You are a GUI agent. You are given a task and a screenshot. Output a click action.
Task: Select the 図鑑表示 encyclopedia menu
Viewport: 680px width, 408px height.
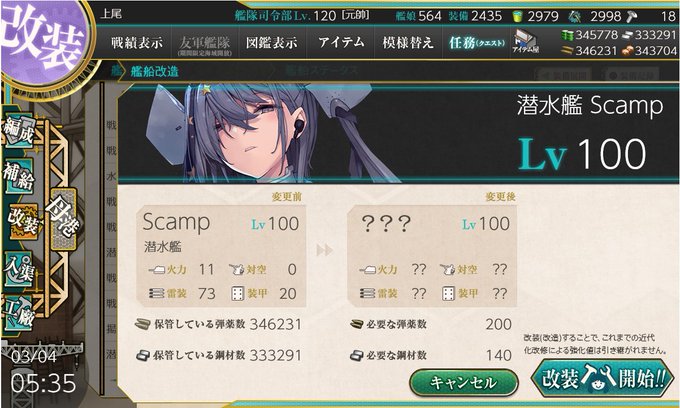pyautogui.click(x=272, y=42)
